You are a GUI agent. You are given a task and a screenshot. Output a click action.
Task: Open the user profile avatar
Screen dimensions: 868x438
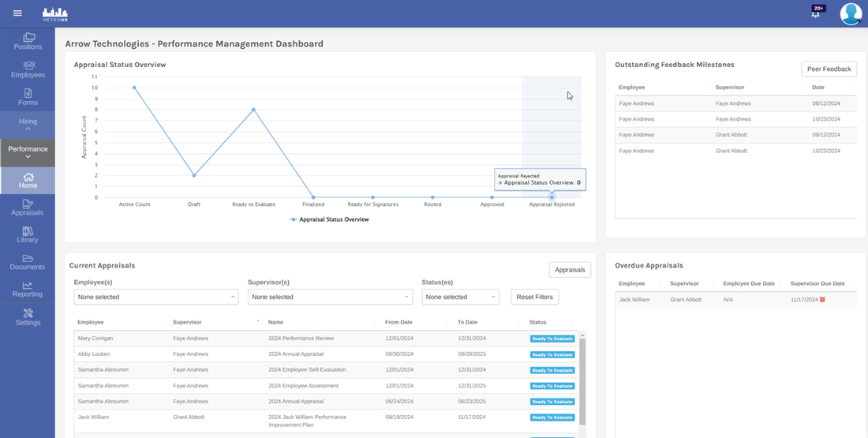(851, 14)
